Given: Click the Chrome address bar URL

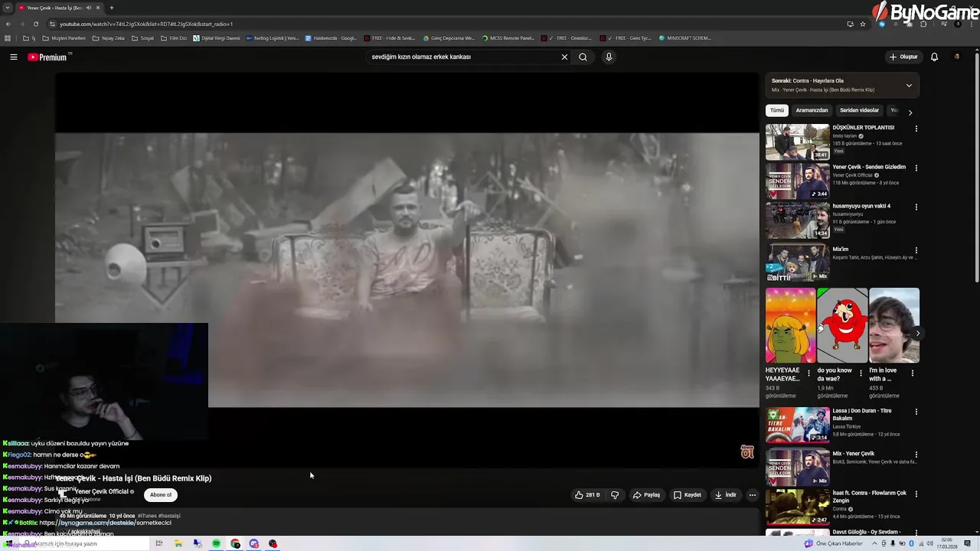Looking at the screenshot, I should coord(146,24).
